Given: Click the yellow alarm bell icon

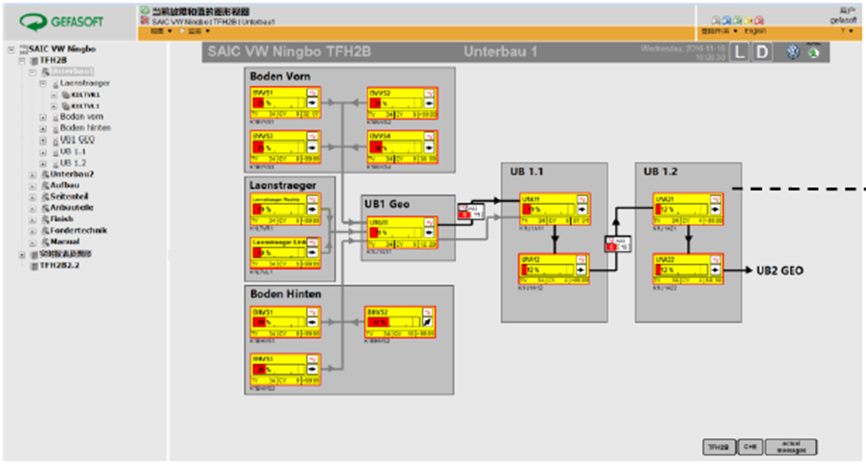Looking at the screenshot, I should [x=748, y=20].
